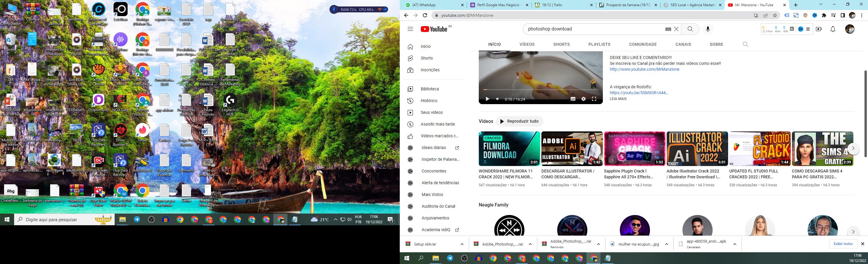Viewport: 868px width, 264px height.
Task: Click the magnifier search button beside query
Action: pos(690,29)
